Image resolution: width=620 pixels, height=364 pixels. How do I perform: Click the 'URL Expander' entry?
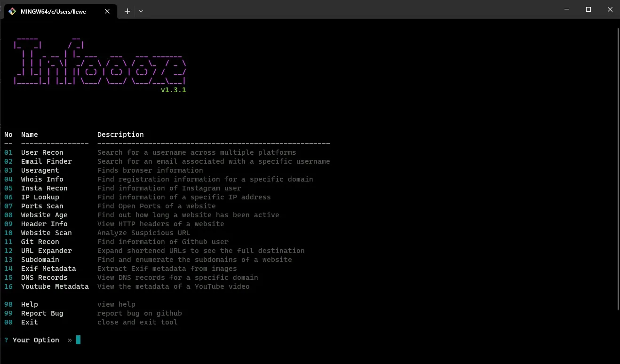[x=46, y=251]
